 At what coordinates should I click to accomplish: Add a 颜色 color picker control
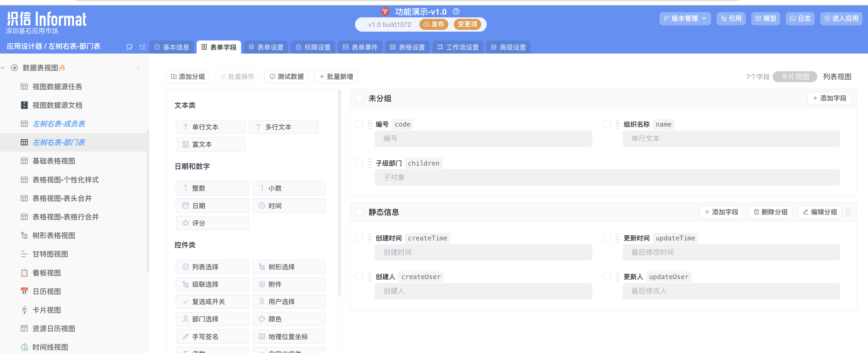[289, 319]
